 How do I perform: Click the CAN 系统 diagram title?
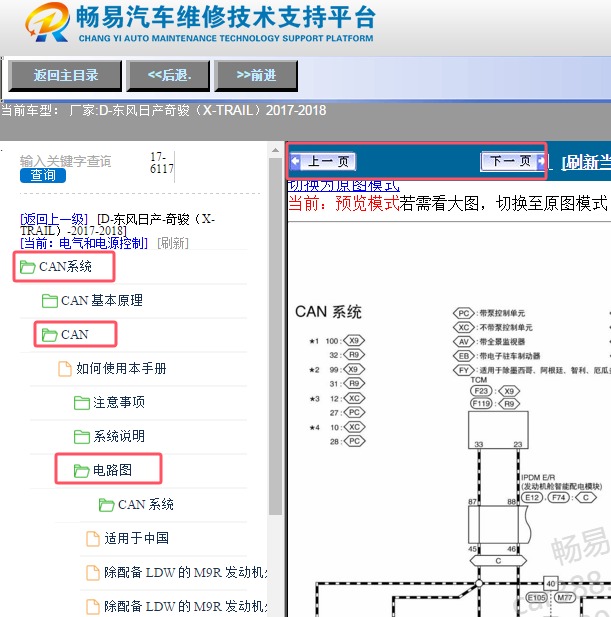pos(328,312)
